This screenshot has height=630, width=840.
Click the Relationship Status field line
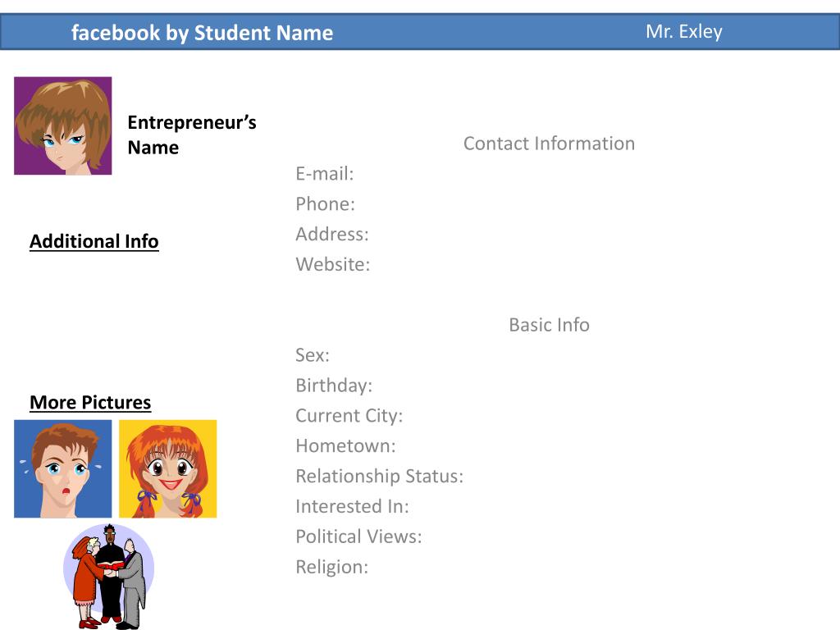coord(379,477)
